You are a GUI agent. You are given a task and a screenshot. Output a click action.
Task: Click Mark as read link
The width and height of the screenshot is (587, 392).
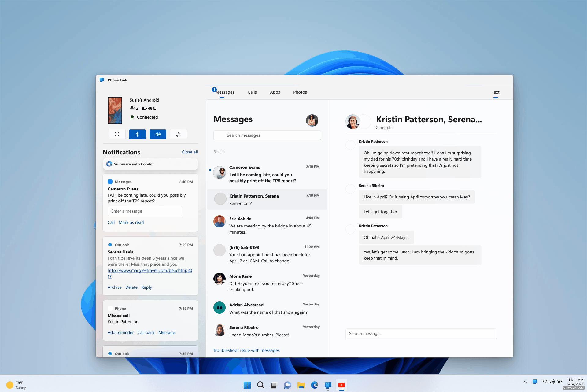(131, 222)
